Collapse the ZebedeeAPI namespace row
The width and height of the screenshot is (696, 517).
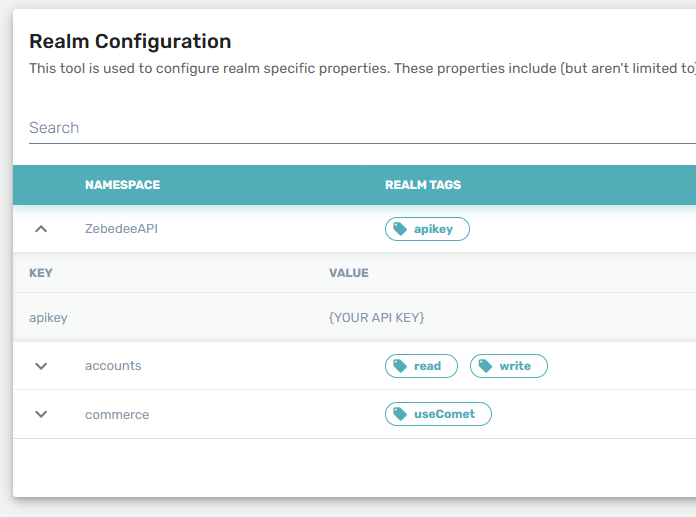tap(41, 229)
